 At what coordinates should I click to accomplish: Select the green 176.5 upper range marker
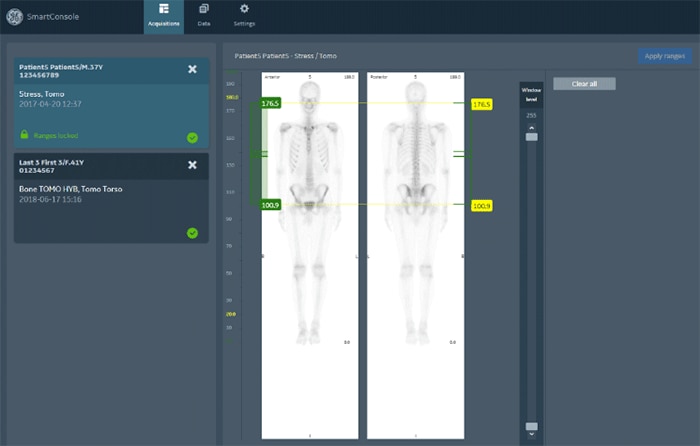tap(271, 103)
